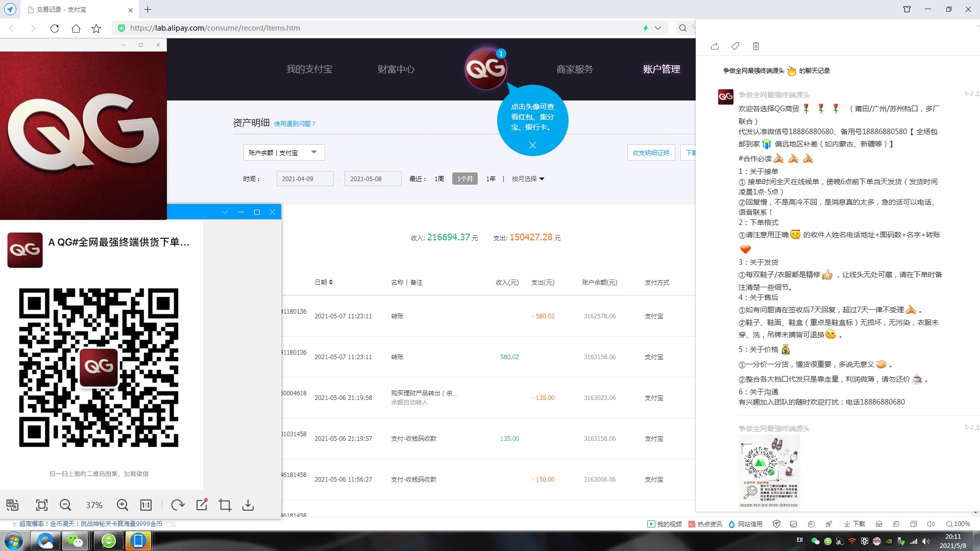Click the 收支明细证明 button

click(x=651, y=153)
